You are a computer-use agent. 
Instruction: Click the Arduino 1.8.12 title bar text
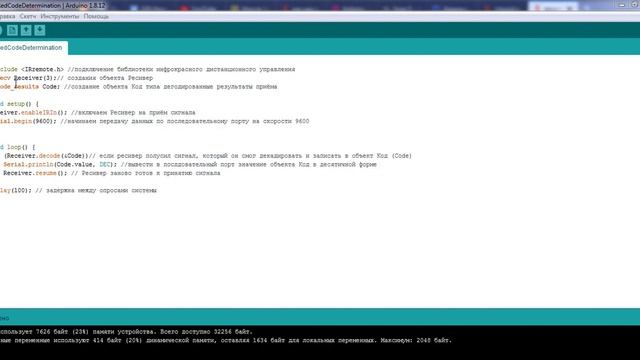coord(85,6)
